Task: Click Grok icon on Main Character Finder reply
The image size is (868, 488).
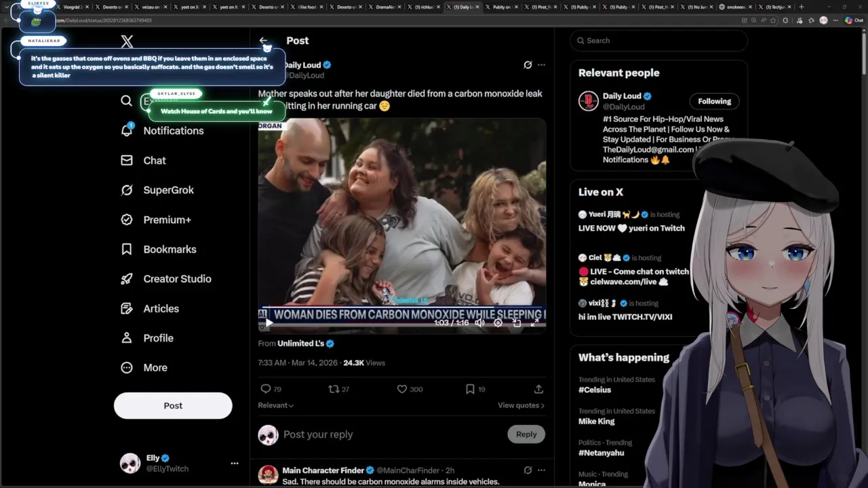Action: [528, 470]
